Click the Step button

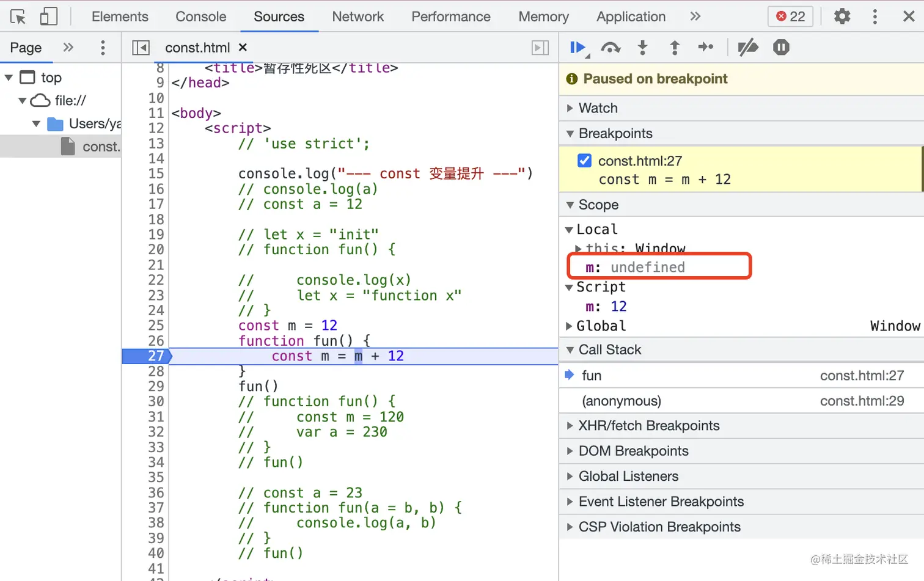(706, 47)
